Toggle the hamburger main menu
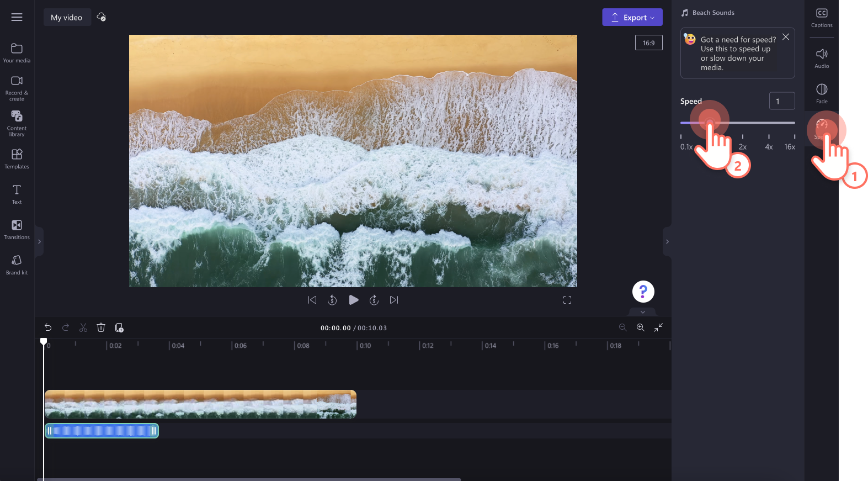 click(x=17, y=17)
